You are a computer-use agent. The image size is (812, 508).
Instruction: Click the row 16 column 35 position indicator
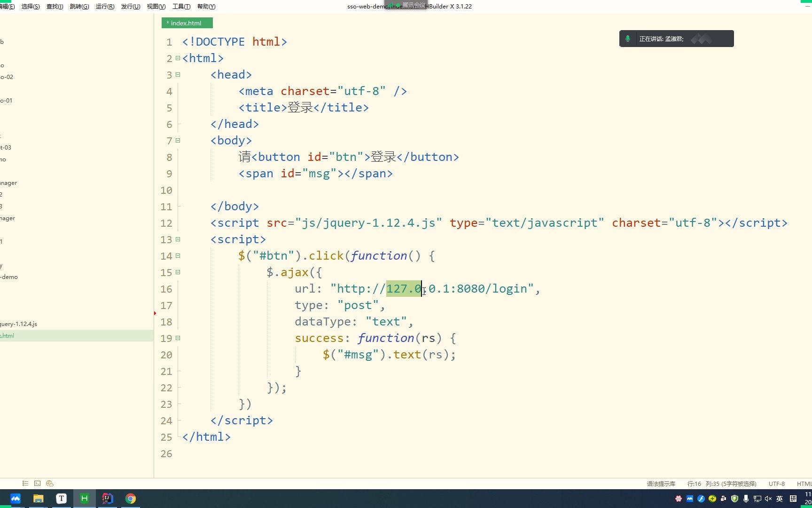coord(722,484)
